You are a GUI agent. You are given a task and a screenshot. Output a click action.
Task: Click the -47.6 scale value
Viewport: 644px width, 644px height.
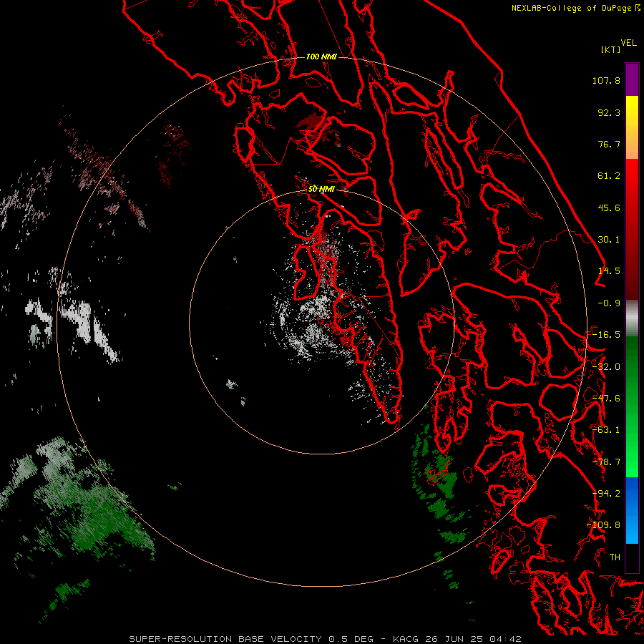606,399
